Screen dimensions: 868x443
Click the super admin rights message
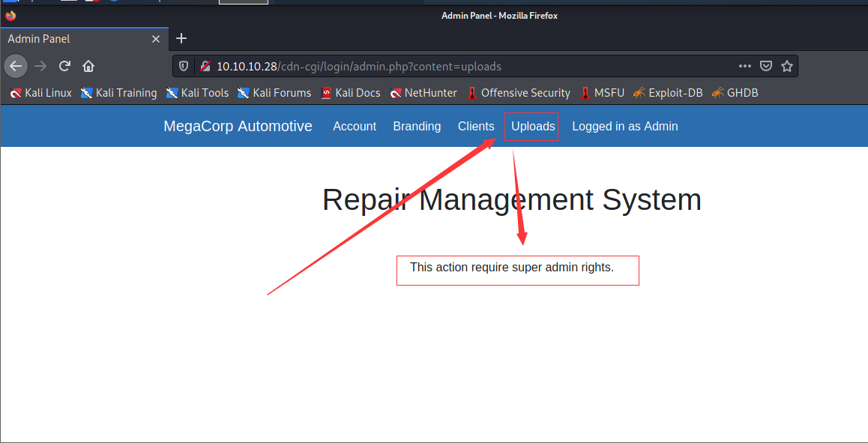click(512, 268)
